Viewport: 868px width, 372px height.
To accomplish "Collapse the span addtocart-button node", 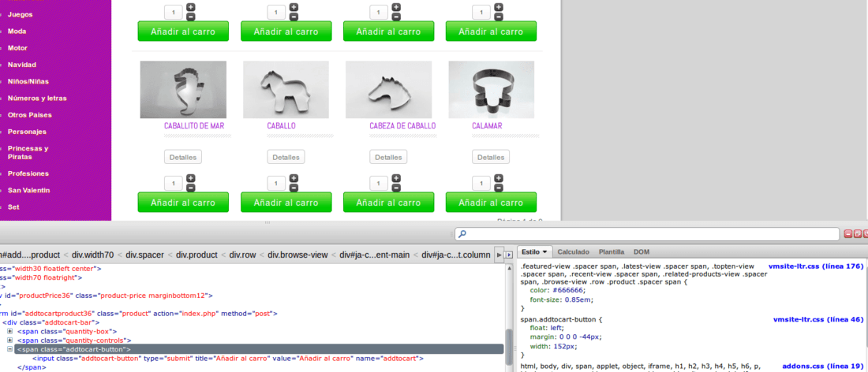I will (10, 349).
